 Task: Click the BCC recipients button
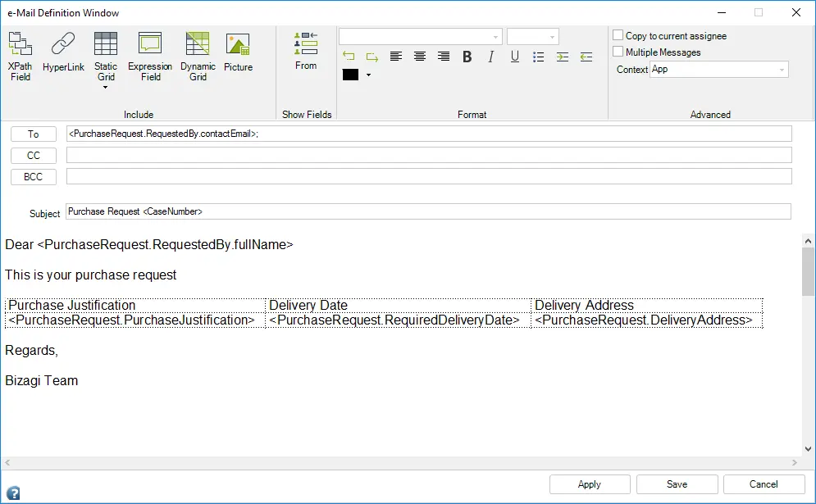click(34, 177)
